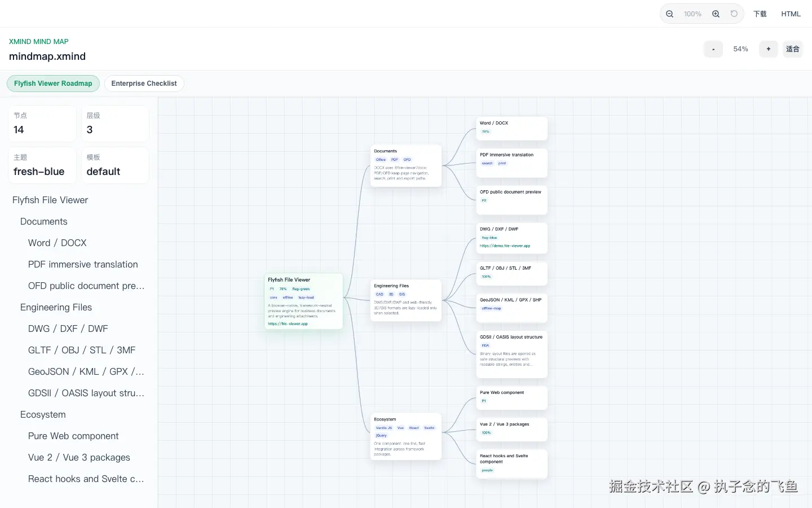The width and height of the screenshot is (812, 508).
Task: Select the Engineering Files node on the canvas
Action: [406, 301]
